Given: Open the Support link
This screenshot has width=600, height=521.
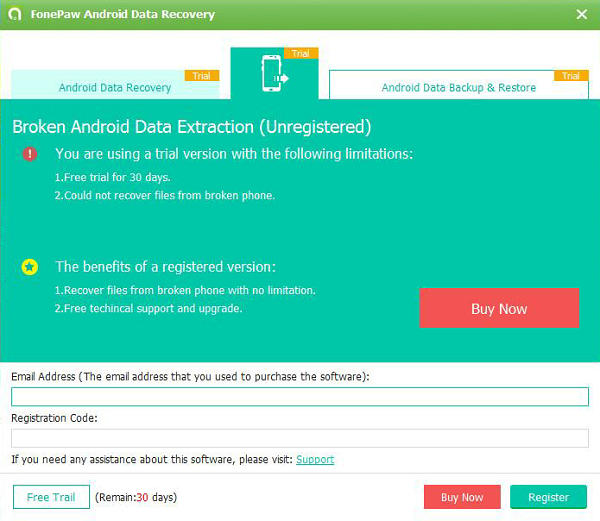Looking at the screenshot, I should tap(315, 459).
